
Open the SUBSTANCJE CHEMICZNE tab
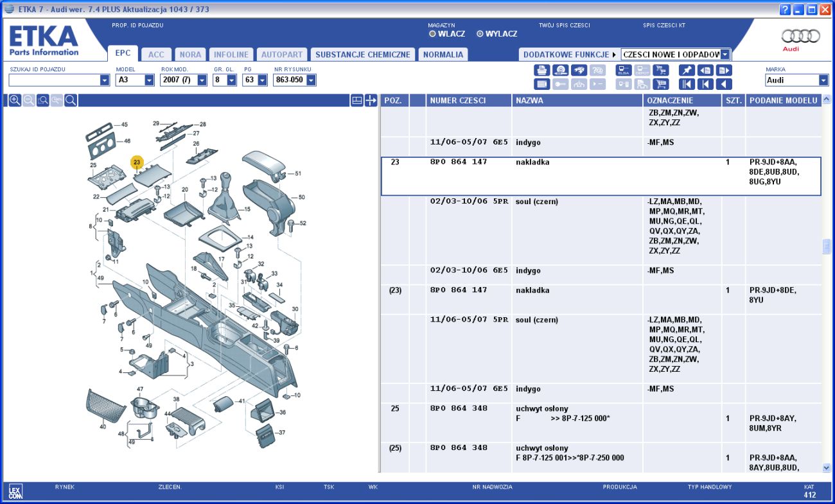click(362, 55)
